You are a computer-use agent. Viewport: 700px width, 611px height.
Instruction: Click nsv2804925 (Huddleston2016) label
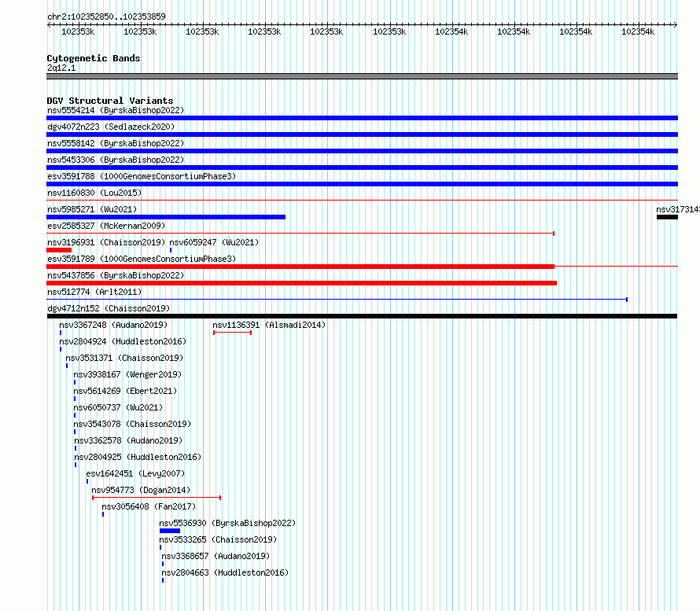pos(138,457)
